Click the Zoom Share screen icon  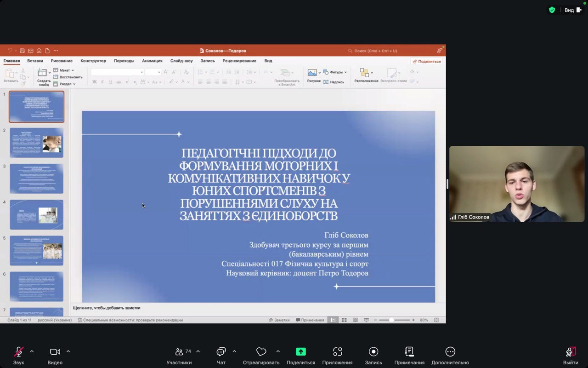300,352
